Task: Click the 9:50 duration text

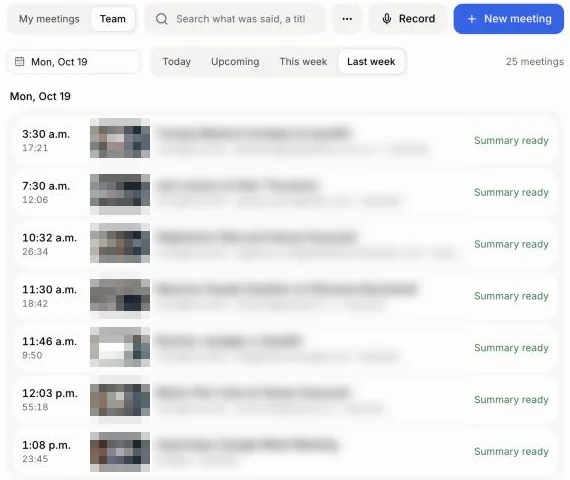Action: 32,355
